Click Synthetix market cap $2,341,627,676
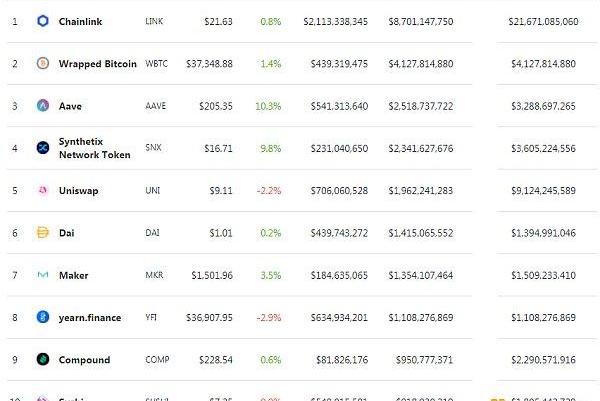 [421, 148]
